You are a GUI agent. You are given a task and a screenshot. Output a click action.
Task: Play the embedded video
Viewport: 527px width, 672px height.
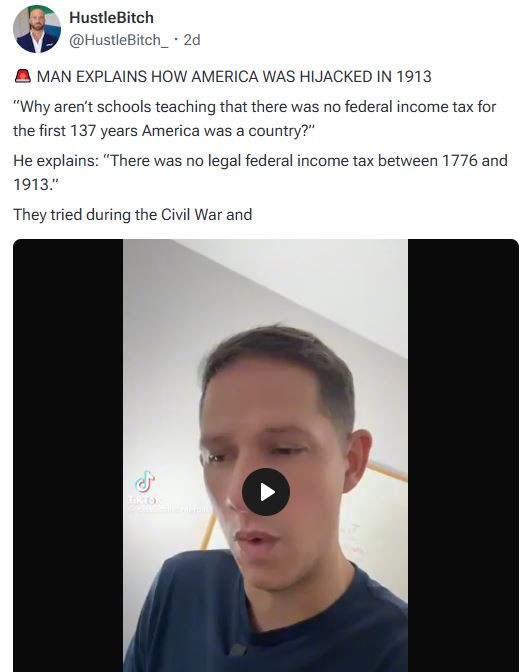click(266, 492)
